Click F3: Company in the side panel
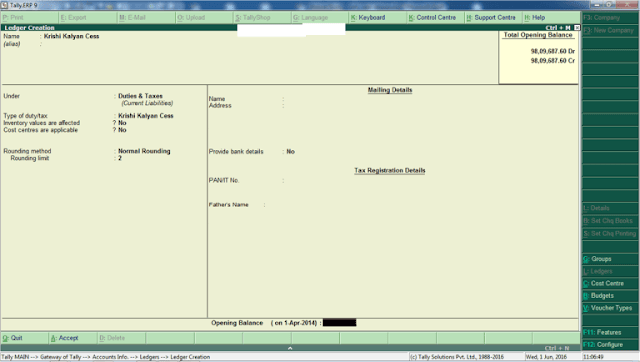 click(x=610, y=18)
